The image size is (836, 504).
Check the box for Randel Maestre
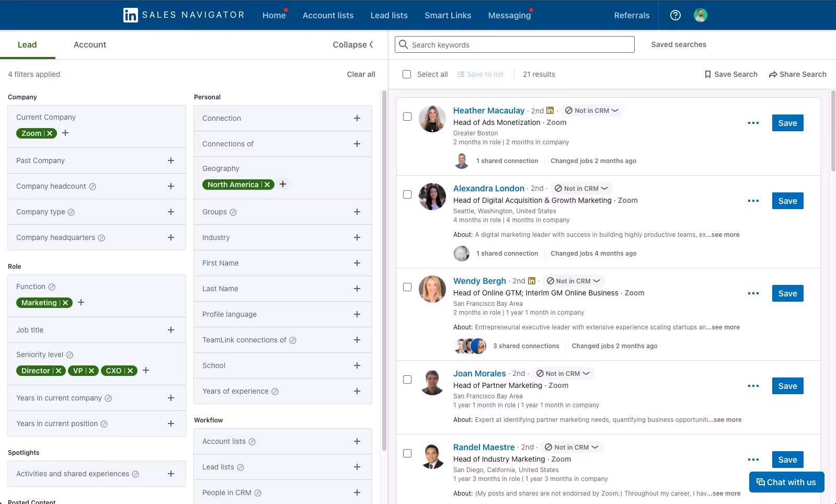(x=407, y=453)
